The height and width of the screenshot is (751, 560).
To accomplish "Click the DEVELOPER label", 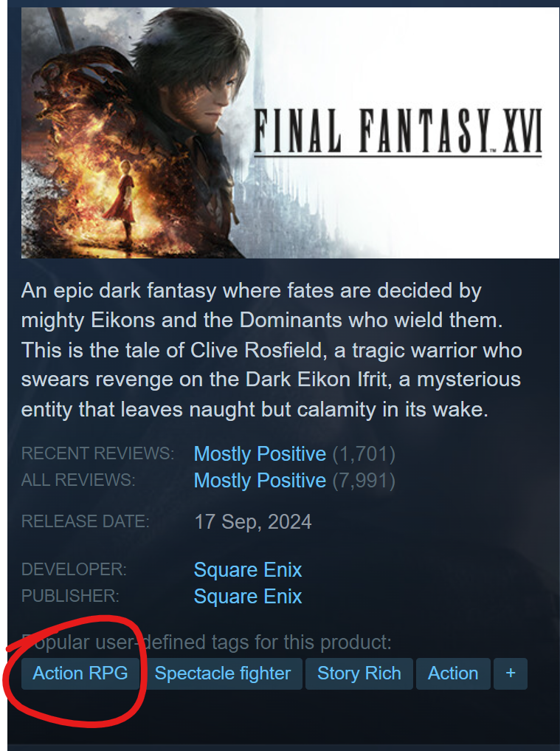I will point(75,569).
